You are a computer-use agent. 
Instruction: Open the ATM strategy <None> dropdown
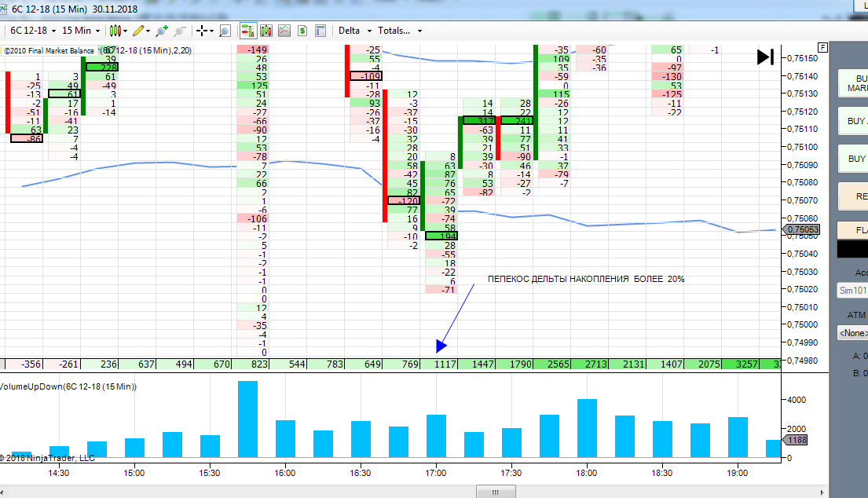tap(852, 332)
